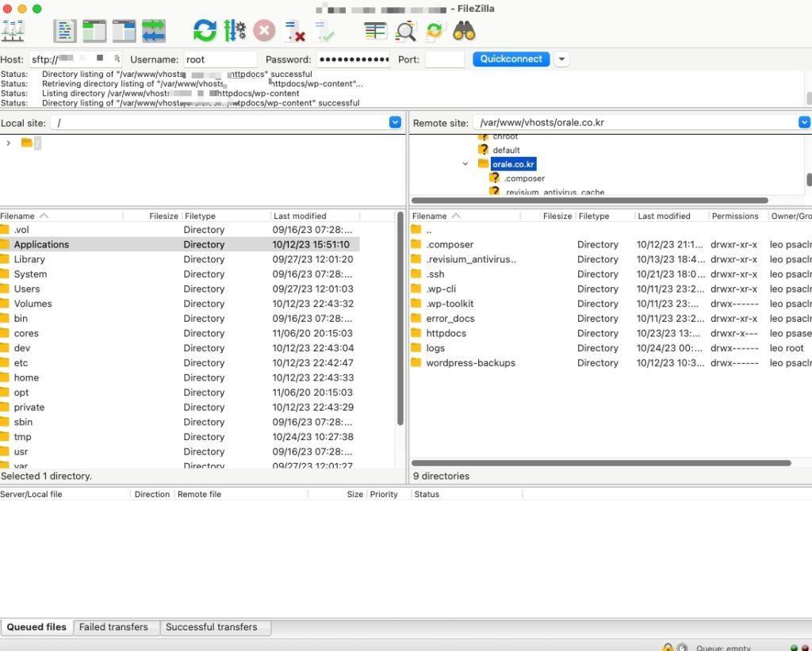
Task: Search remote files with the binoculars icon
Action: [464, 31]
